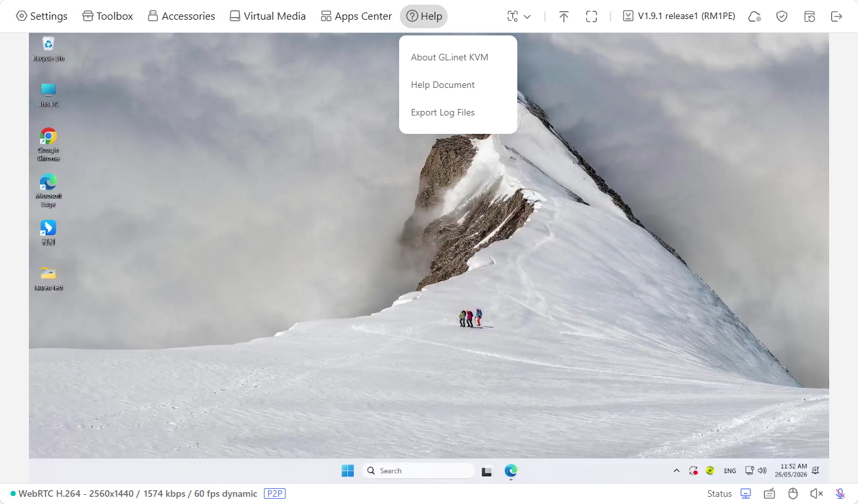Expand the hidden system tray icons chevron

[677, 471]
